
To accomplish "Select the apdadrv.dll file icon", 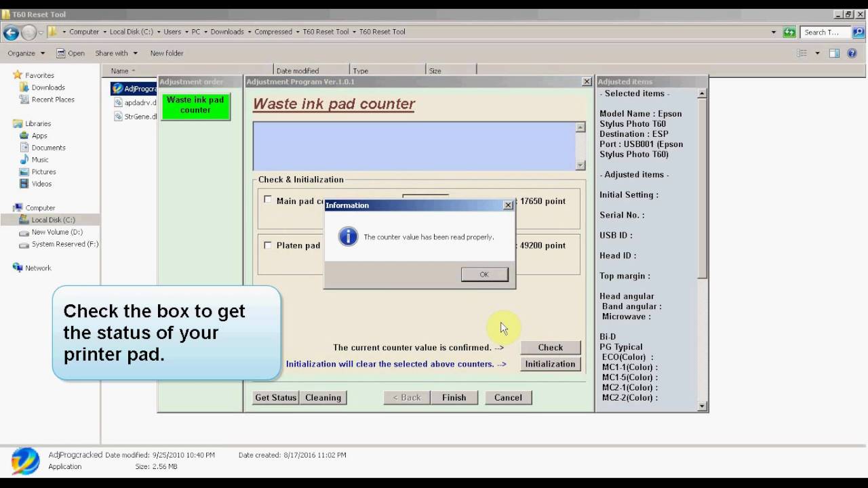I will coord(118,102).
